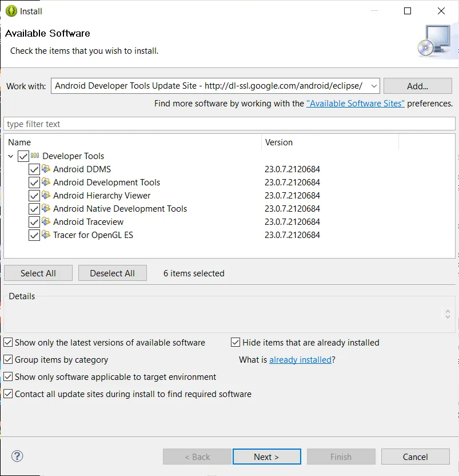Click the Developer Tools category icon
Image resolution: width=459 pixels, height=476 pixels.
pyautogui.click(x=35, y=156)
